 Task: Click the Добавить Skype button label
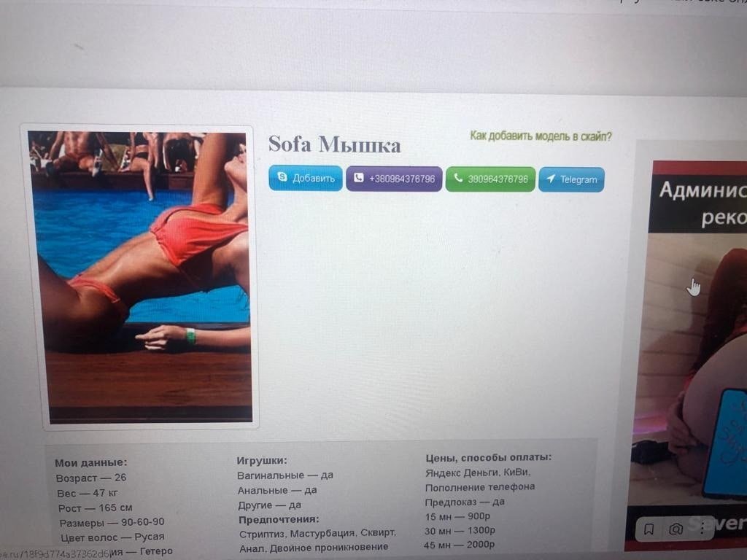[314, 178]
